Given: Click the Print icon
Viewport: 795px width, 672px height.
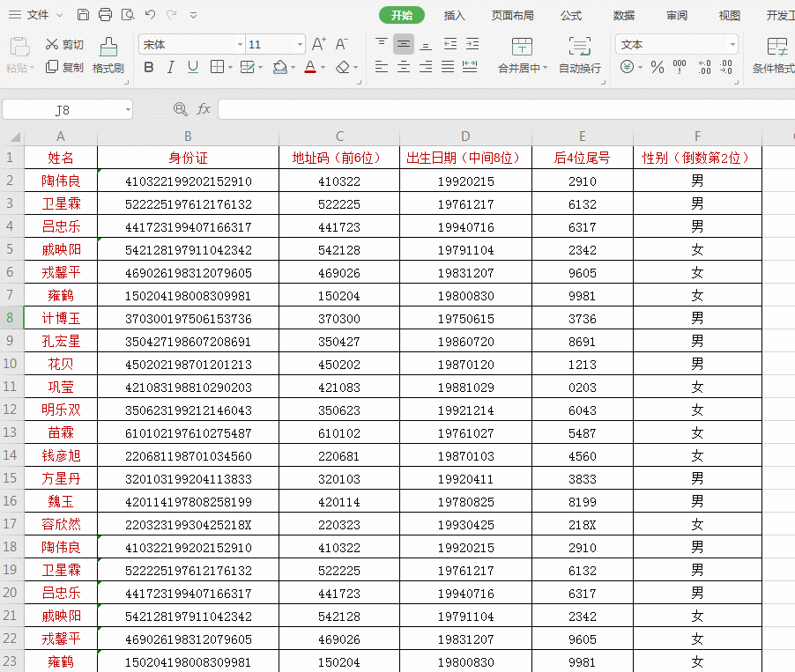Looking at the screenshot, I should [x=106, y=15].
